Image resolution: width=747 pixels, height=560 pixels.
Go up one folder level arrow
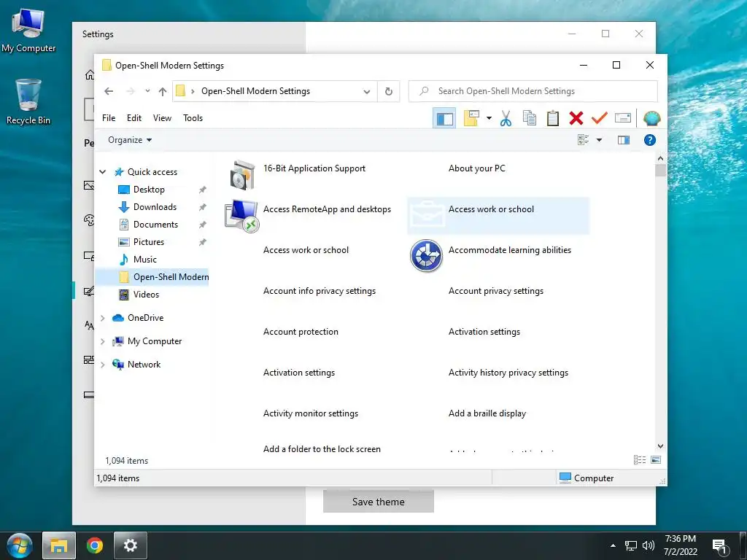pos(163,91)
